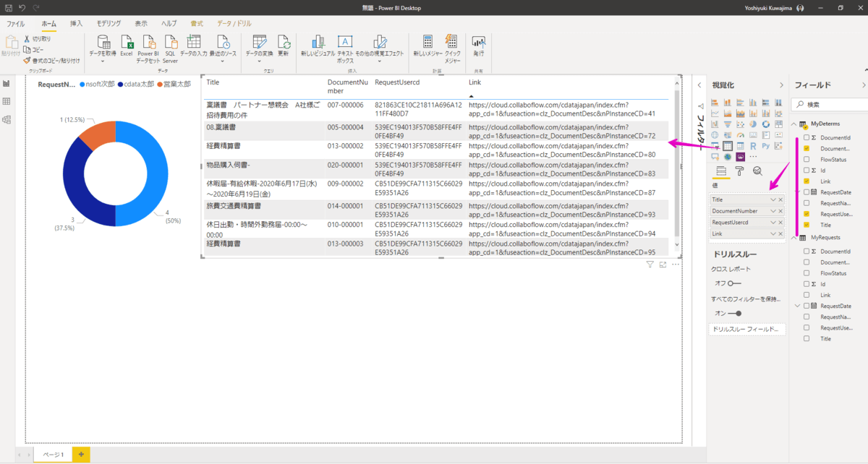Open the データを取得 (Get Data) button
Image resolution: width=868 pixels, height=464 pixels.
pyautogui.click(x=103, y=49)
